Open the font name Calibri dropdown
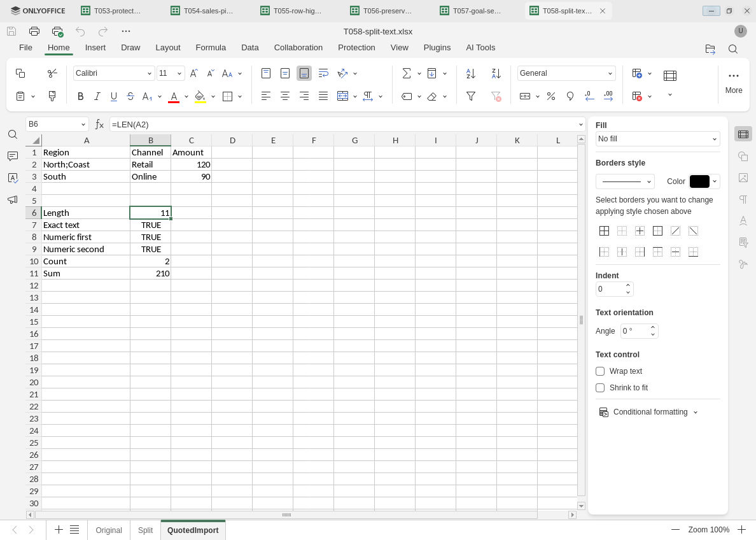The height and width of the screenshot is (540, 756). (150, 73)
